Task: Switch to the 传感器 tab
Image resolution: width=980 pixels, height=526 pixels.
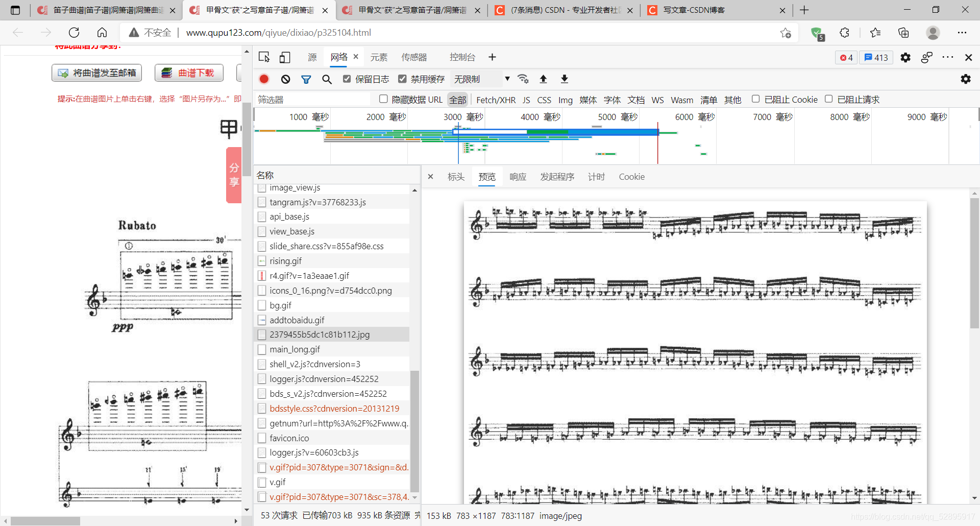Action: pyautogui.click(x=414, y=57)
